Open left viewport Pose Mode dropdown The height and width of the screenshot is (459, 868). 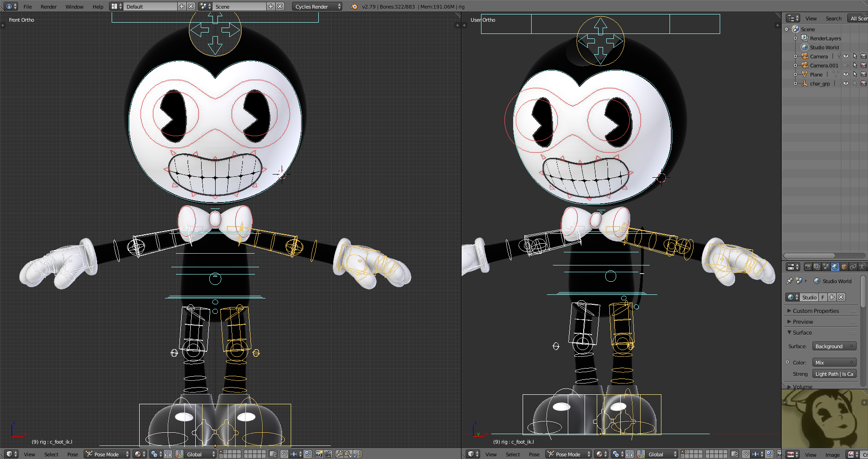tap(107, 454)
